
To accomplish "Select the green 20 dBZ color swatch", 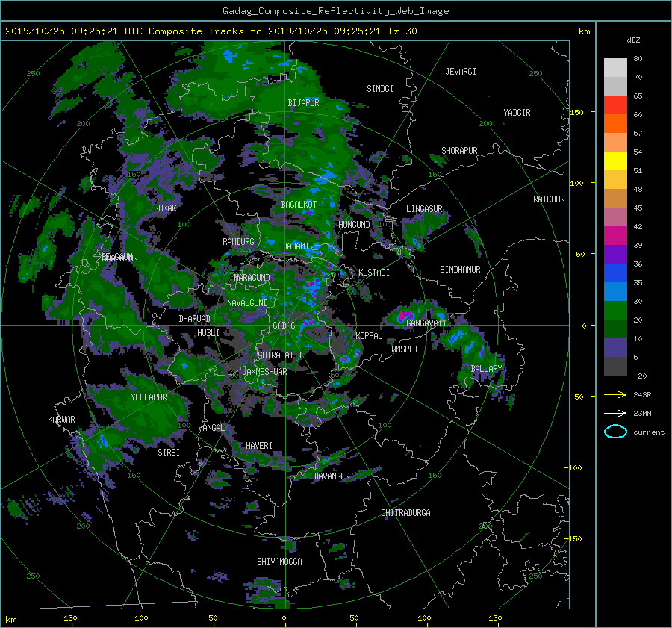I will coord(615,311).
